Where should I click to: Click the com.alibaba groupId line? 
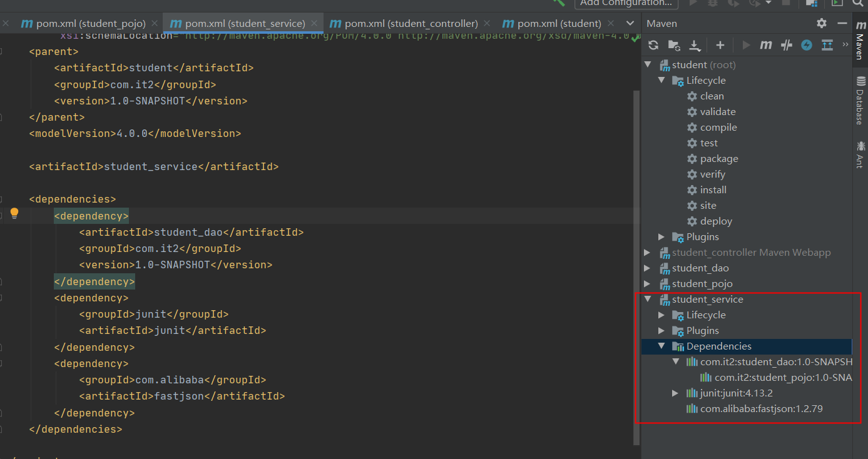173,380
